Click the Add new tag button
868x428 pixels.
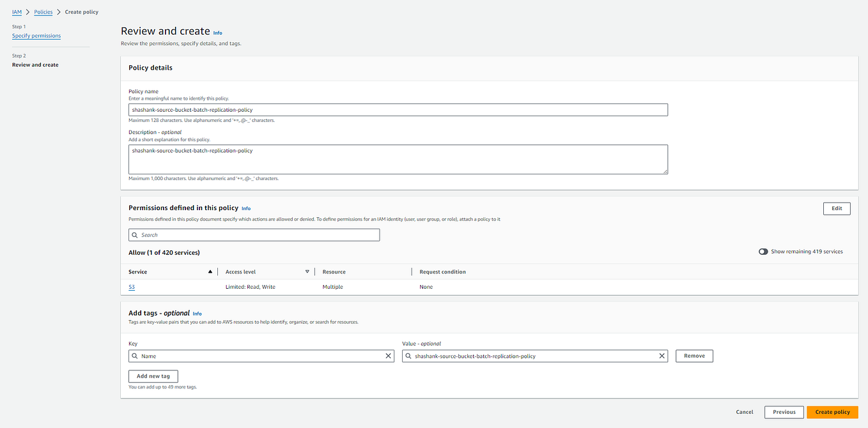coord(153,376)
